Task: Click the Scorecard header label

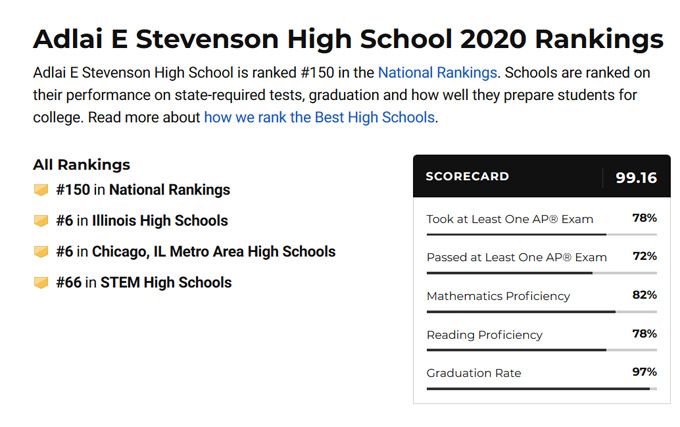Action: [467, 177]
